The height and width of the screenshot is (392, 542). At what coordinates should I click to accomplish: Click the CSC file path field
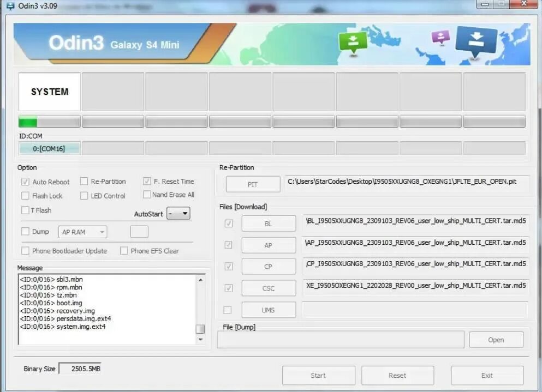pyautogui.click(x=416, y=287)
